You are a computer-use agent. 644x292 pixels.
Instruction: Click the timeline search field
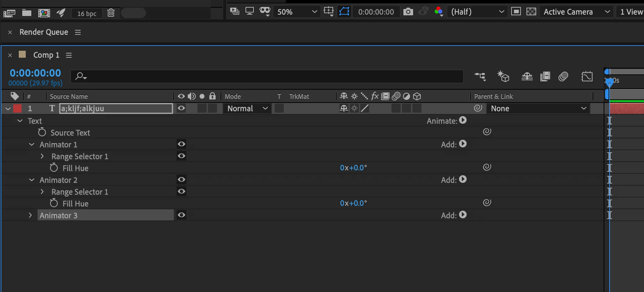click(267, 76)
